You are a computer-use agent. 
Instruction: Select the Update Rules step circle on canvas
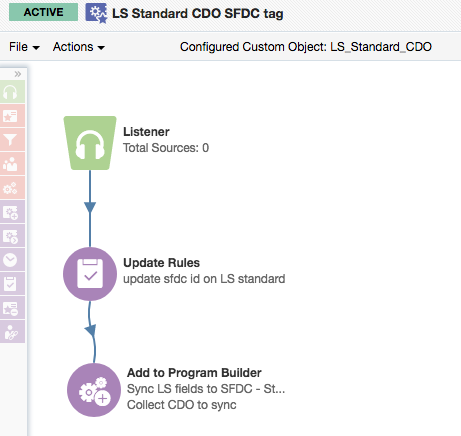tap(90, 274)
